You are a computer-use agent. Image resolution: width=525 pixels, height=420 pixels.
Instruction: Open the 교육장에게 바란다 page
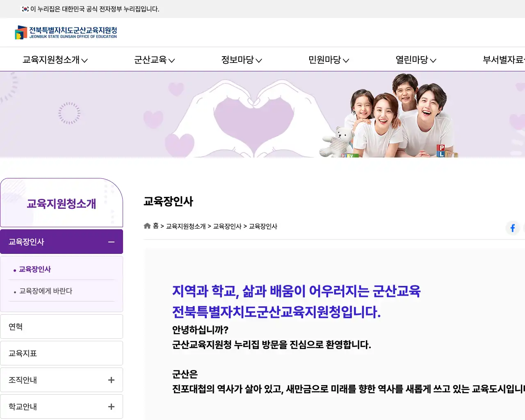tap(45, 291)
